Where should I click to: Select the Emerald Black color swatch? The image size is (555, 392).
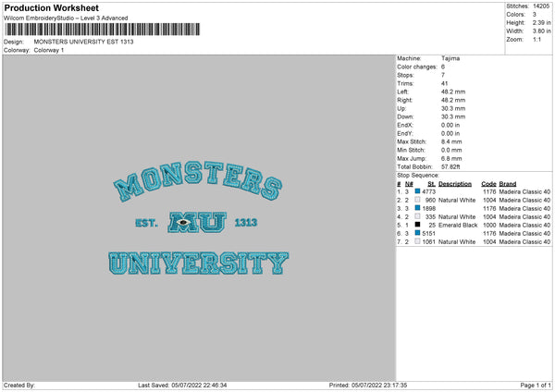417,225
